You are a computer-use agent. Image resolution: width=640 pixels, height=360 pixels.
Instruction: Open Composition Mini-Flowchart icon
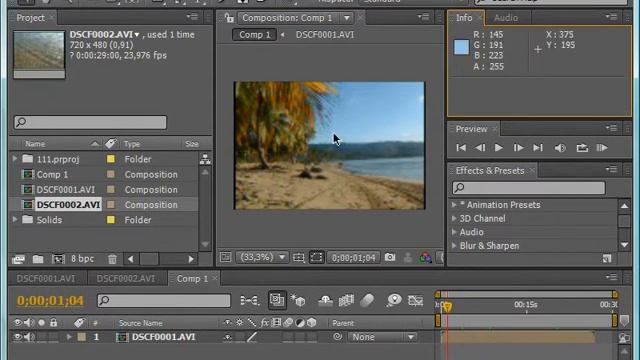tap(249, 301)
